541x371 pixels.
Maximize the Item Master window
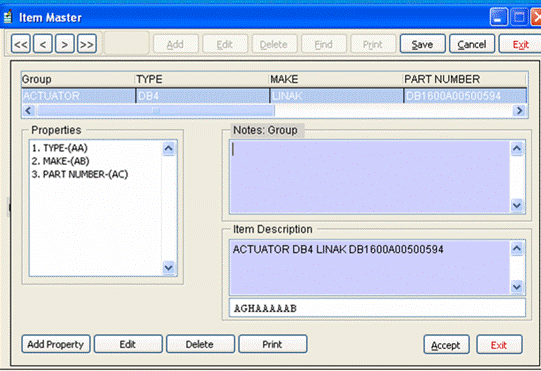(x=519, y=17)
